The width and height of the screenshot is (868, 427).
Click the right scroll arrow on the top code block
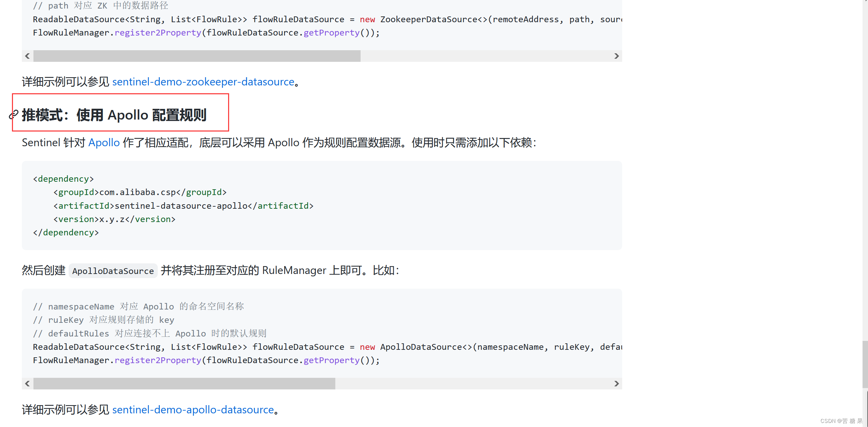pyautogui.click(x=616, y=56)
